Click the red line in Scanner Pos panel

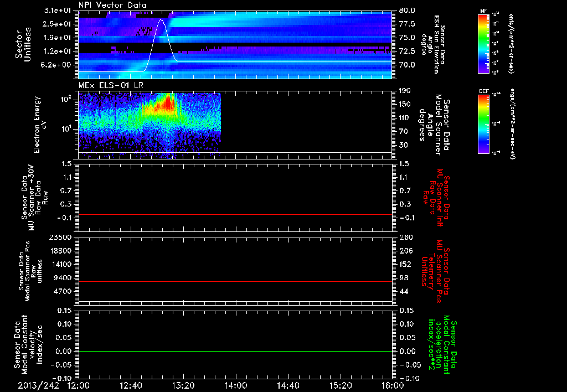pos(235,281)
